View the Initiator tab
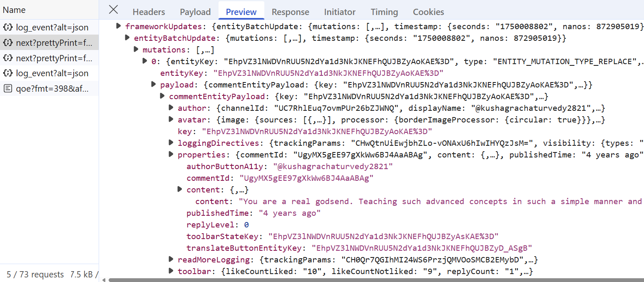The height and width of the screenshot is (282, 644). click(340, 12)
